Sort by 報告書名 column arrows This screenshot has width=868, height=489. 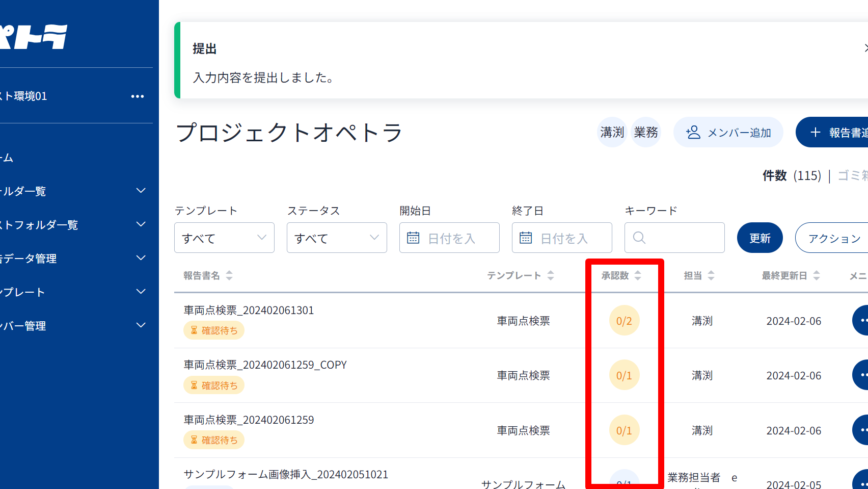click(229, 276)
